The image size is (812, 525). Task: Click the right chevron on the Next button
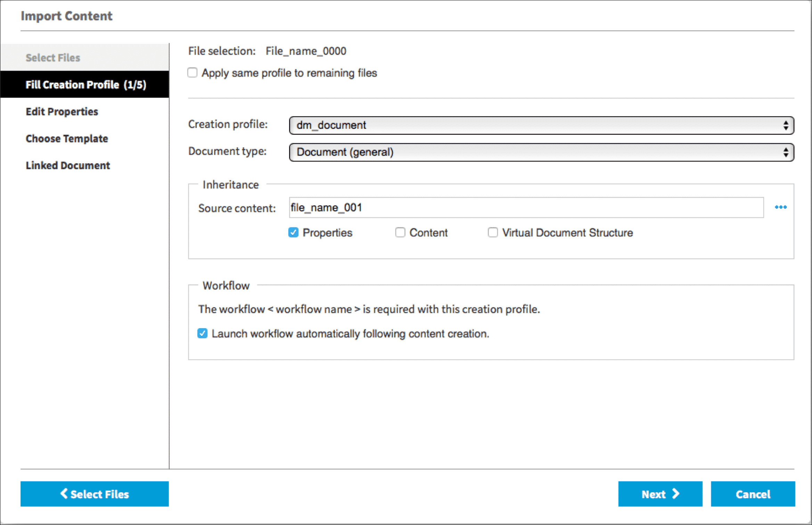pyautogui.click(x=675, y=493)
